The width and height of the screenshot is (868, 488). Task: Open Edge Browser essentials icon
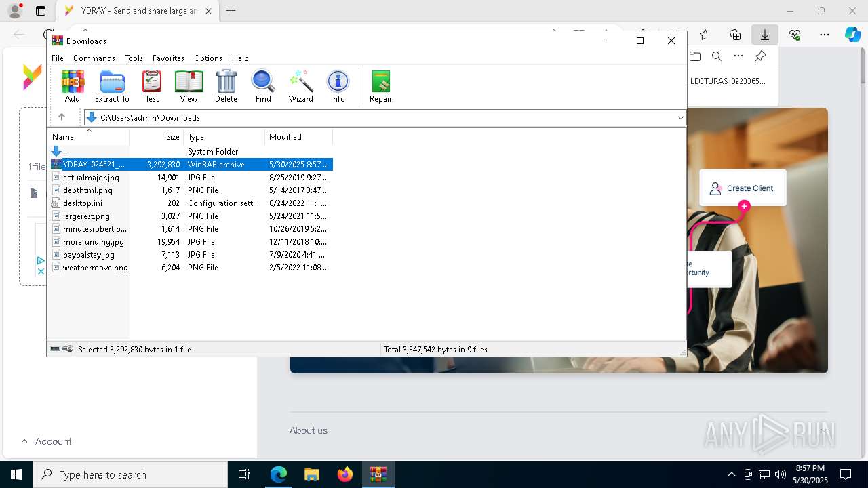point(795,35)
